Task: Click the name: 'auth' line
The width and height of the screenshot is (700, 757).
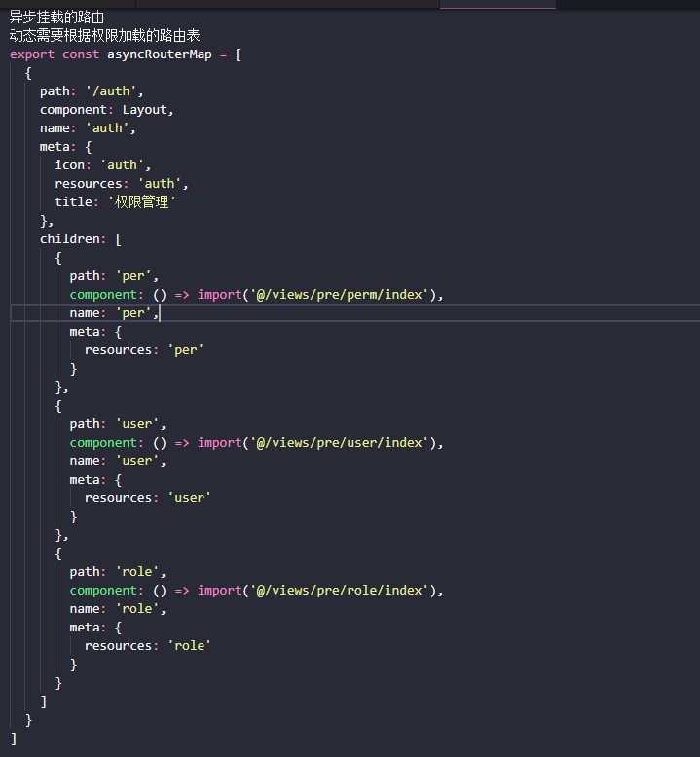Action: pyautogui.click(x=88, y=128)
